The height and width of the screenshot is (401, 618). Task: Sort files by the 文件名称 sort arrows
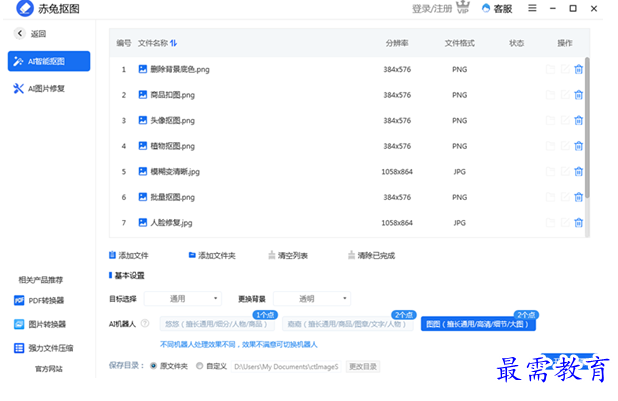point(173,43)
